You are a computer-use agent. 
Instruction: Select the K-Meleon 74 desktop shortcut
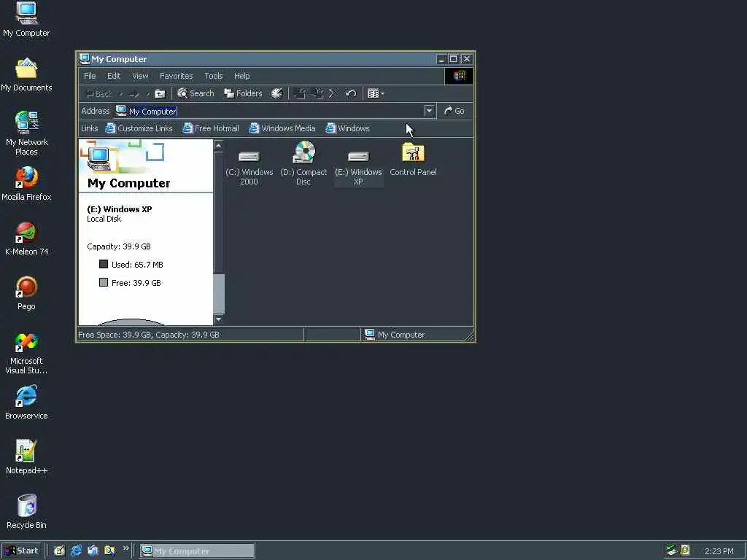[x=26, y=238]
